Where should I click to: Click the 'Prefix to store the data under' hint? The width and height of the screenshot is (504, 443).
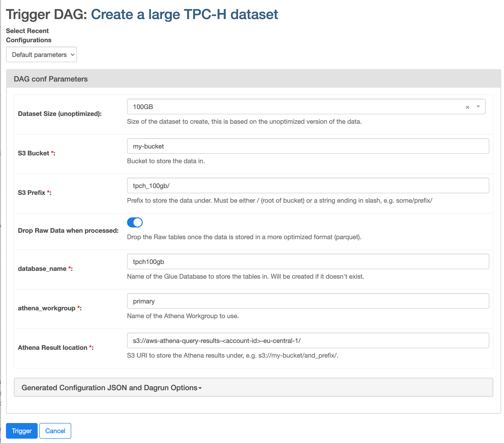click(x=279, y=201)
